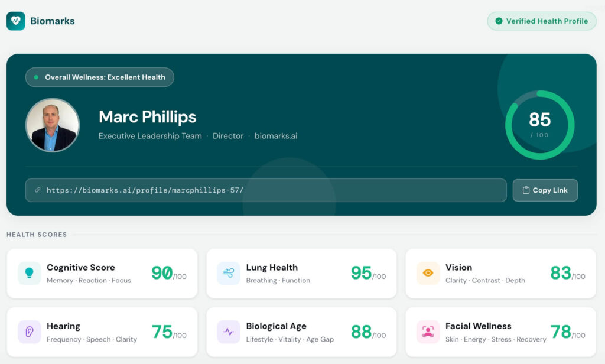Click Executive Leadership Team text
605x364 pixels.
pos(150,136)
